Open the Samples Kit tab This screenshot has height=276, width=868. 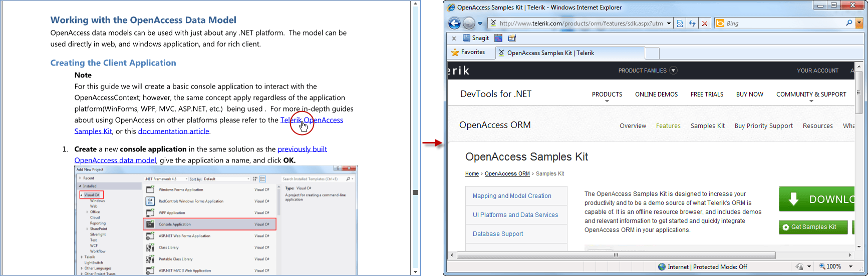[707, 126]
